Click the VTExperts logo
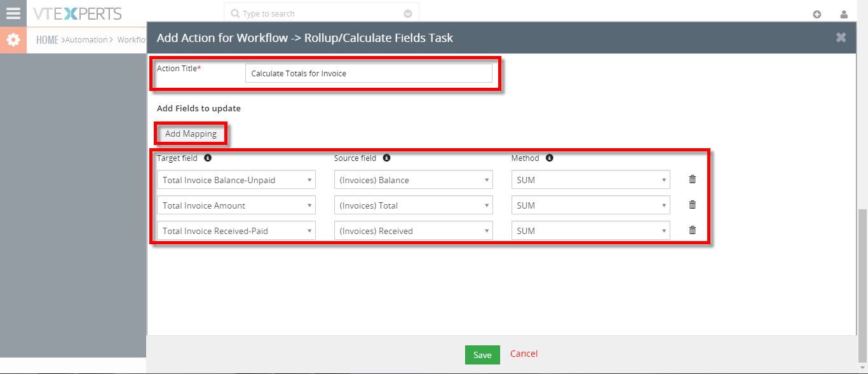The height and width of the screenshot is (374, 868). [x=78, y=13]
